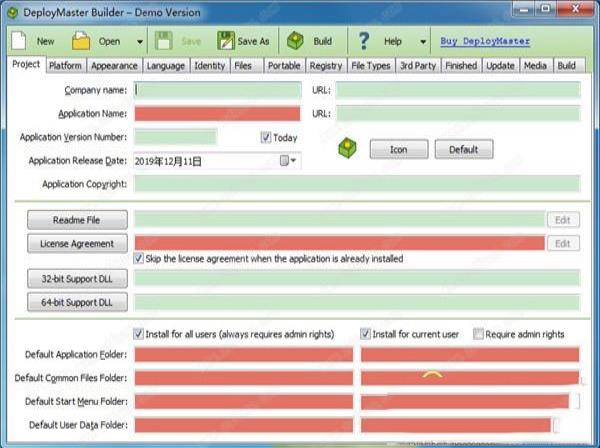This screenshot has width=600, height=448.
Task: Click the Application Copyright field
Action: (357, 184)
